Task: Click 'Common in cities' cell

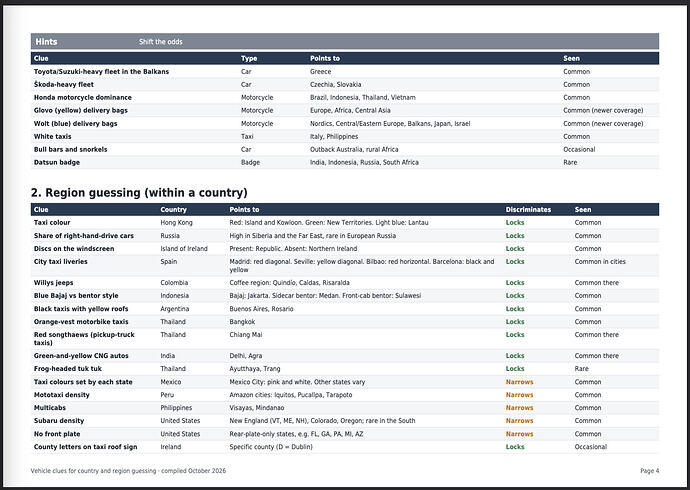Action: pyautogui.click(x=600, y=262)
